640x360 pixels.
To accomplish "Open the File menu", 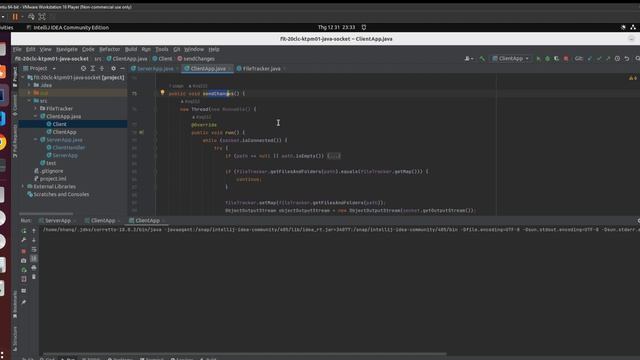I will (17, 49).
